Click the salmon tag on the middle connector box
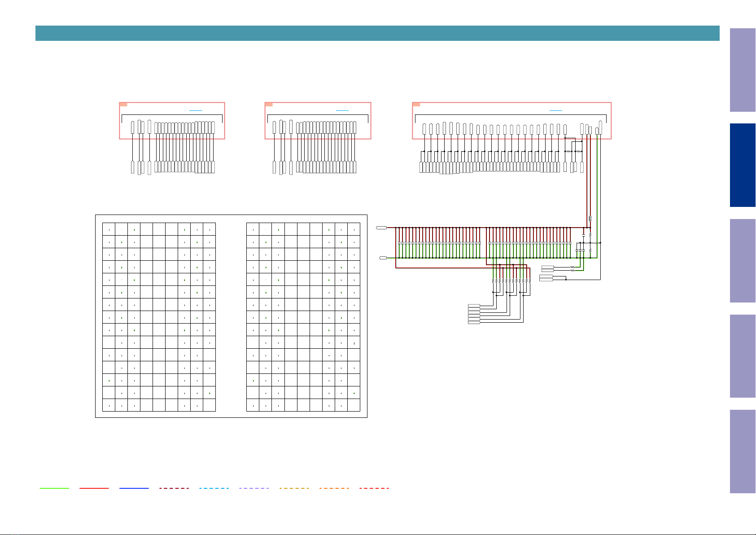 click(269, 105)
